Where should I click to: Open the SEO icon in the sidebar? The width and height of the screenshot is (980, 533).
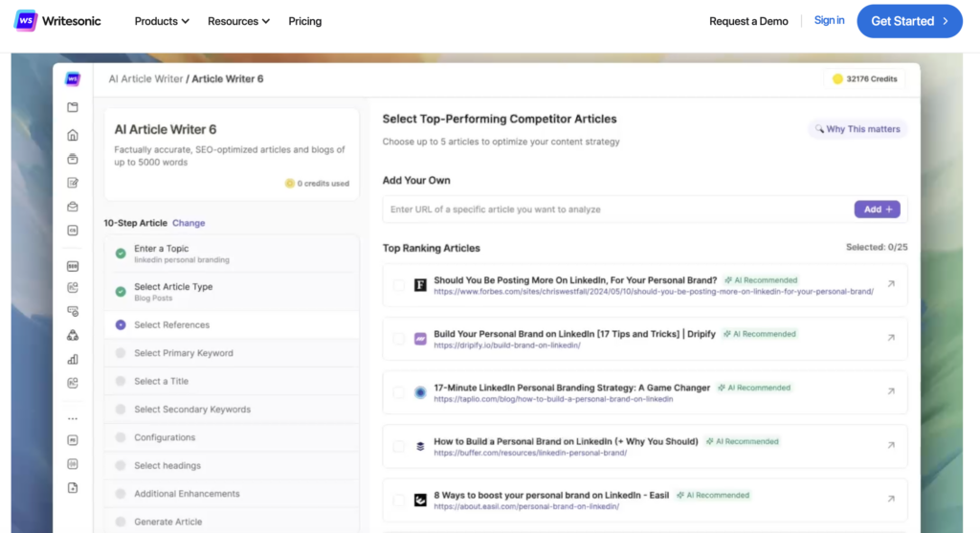tap(73, 266)
